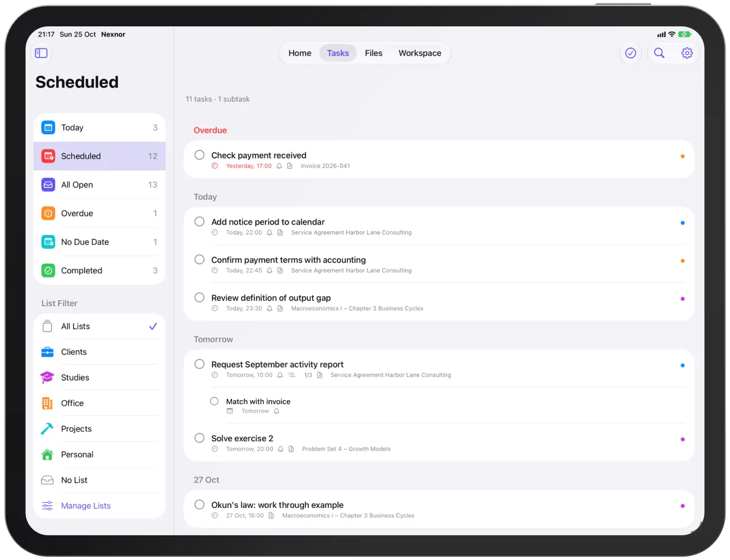
Task: Go to the Workspace tab
Action: 420,53
